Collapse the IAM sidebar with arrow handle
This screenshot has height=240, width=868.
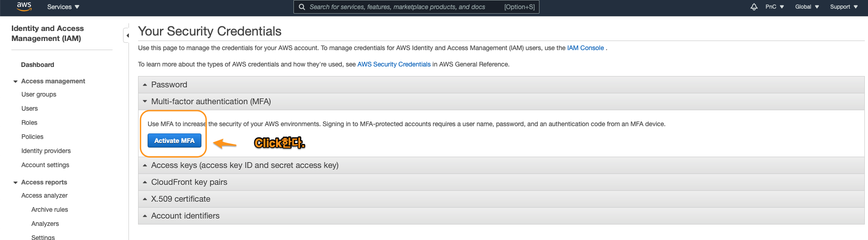(x=127, y=35)
